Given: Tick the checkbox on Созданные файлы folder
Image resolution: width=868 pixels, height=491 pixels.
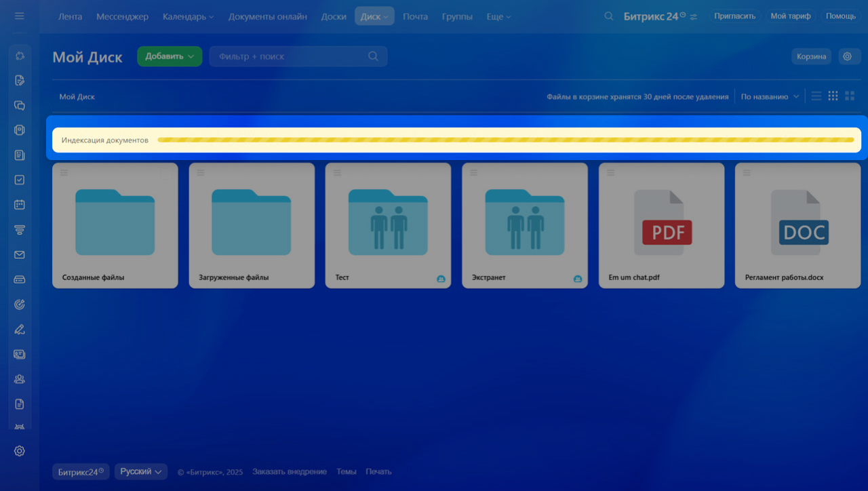Looking at the screenshot, I should pyautogui.click(x=166, y=174).
